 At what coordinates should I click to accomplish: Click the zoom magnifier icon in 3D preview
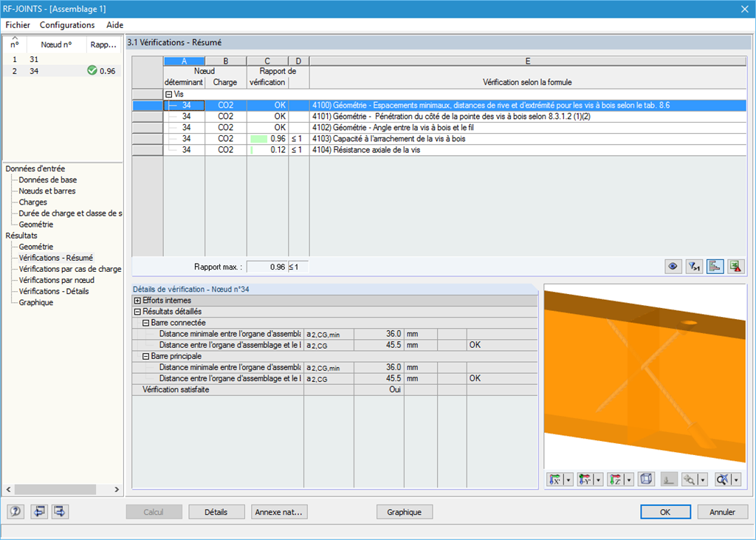(x=690, y=479)
